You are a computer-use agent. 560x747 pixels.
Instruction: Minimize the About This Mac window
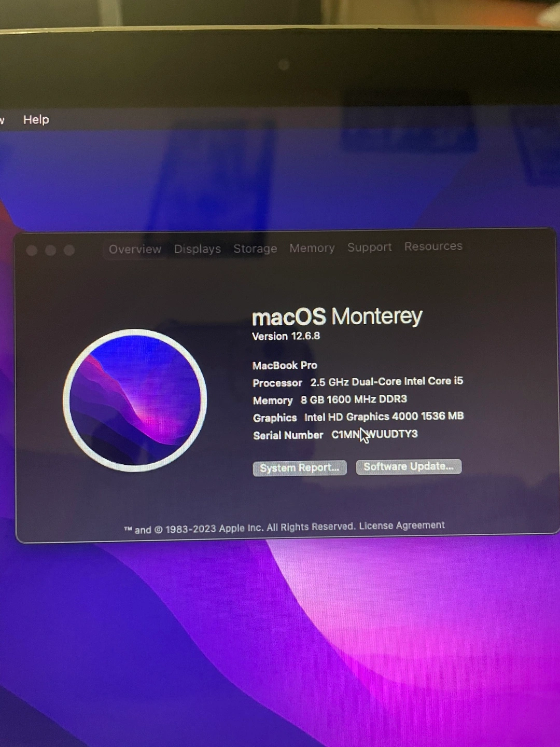[50, 251]
